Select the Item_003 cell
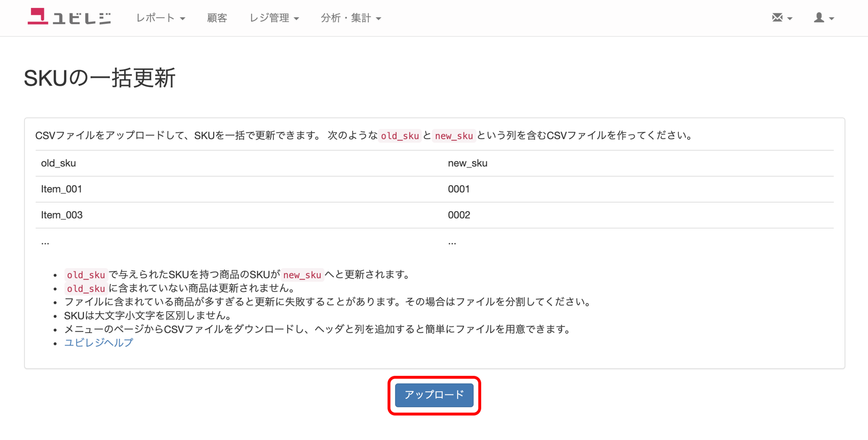868x440 pixels. pos(62,215)
